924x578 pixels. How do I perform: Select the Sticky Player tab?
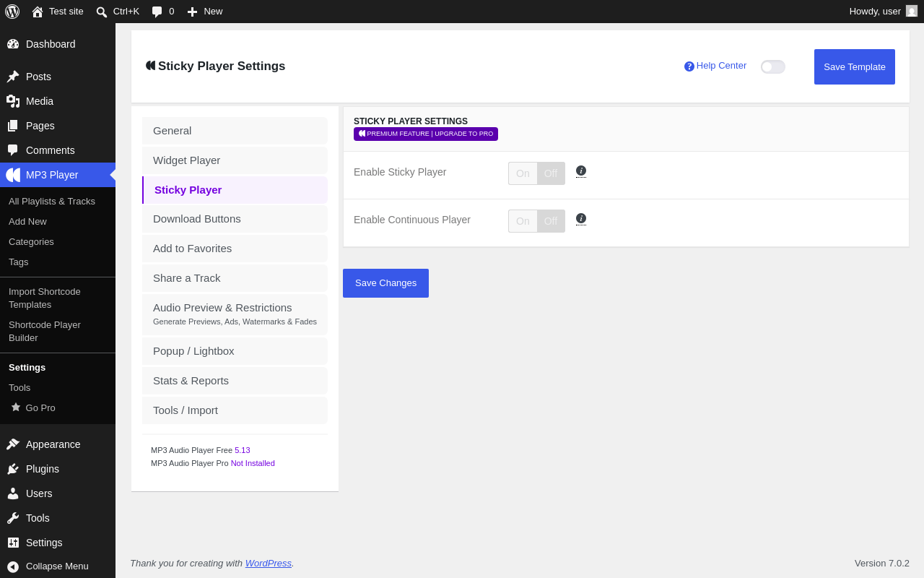point(235,190)
